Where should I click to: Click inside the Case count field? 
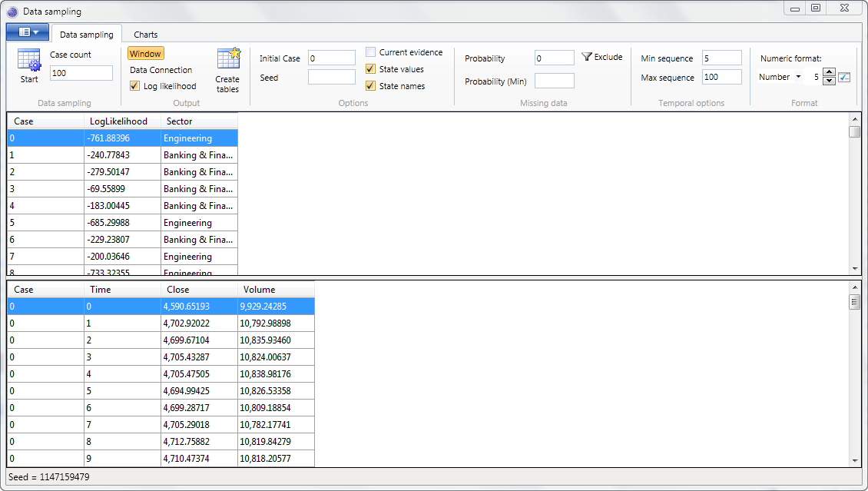(81, 73)
